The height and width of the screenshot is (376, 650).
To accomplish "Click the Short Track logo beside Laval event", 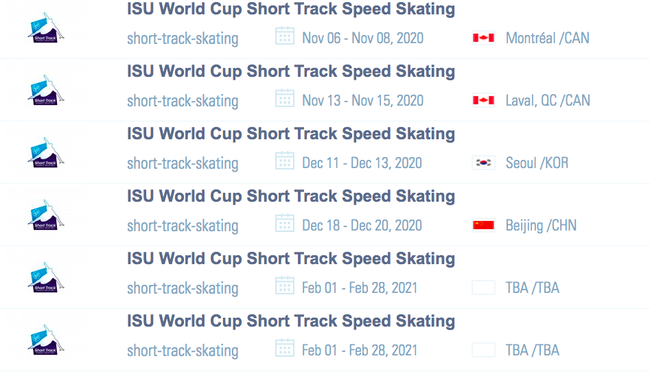I will point(46,90).
